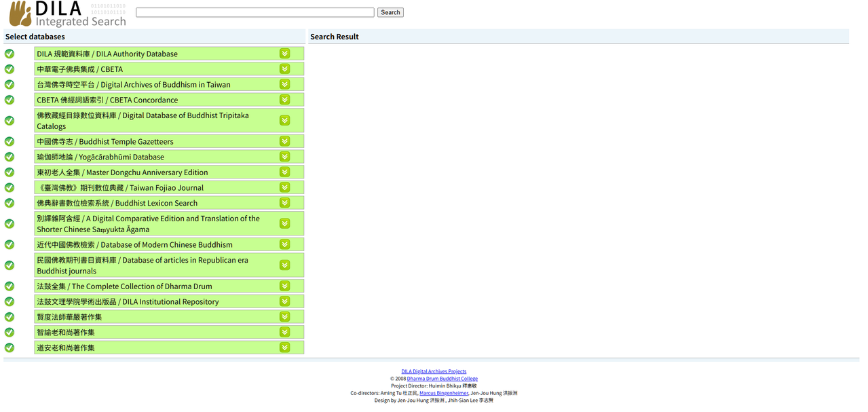Viewport: 868px width, 412px height.
Task: Toggle Digital Archives of Buddhism in Taiwan checkmark
Action: (10, 84)
